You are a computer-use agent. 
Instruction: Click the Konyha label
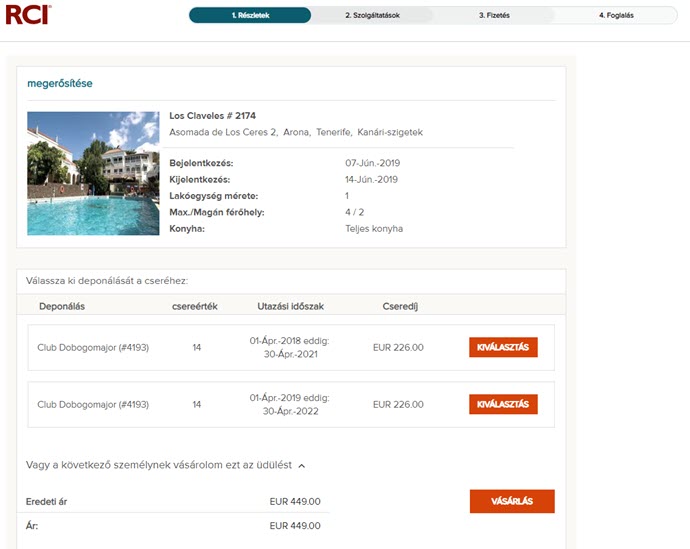click(187, 229)
